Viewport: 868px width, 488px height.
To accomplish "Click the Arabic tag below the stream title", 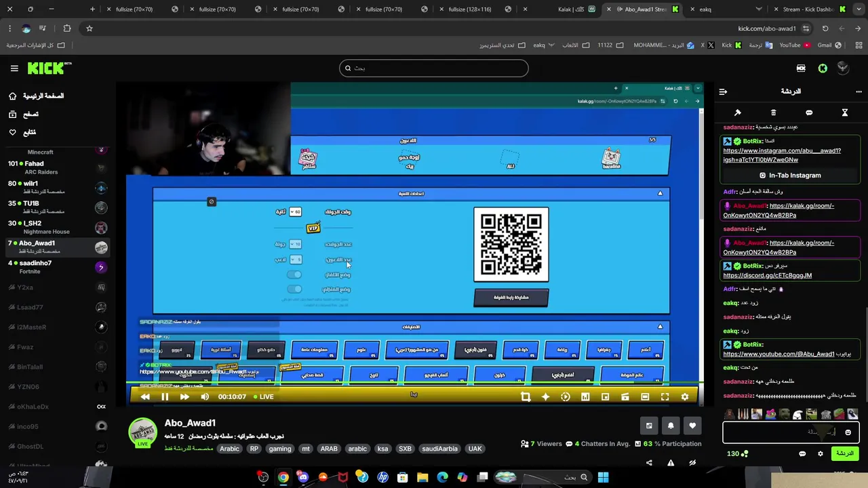I will (x=229, y=449).
